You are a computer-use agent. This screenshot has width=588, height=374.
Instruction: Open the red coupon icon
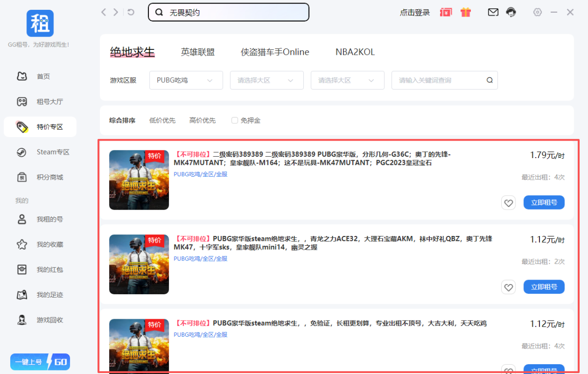[x=446, y=12]
